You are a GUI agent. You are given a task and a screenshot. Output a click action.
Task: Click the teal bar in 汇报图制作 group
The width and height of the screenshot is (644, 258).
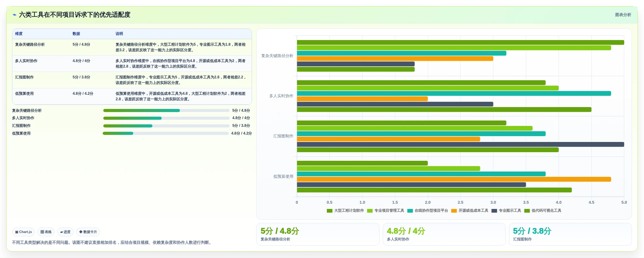click(x=421, y=134)
